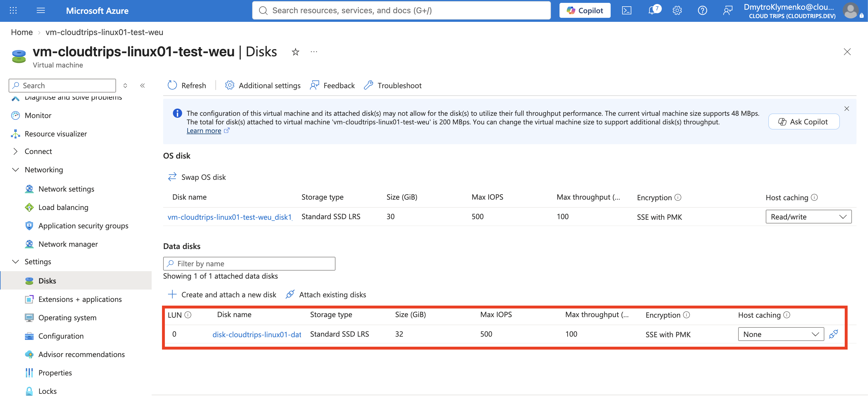Click the vm-cloudtrips-linux01-test-weu breadcrumb
Image resolution: width=868 pixels, height=405 pixels.
click(105, 32)
